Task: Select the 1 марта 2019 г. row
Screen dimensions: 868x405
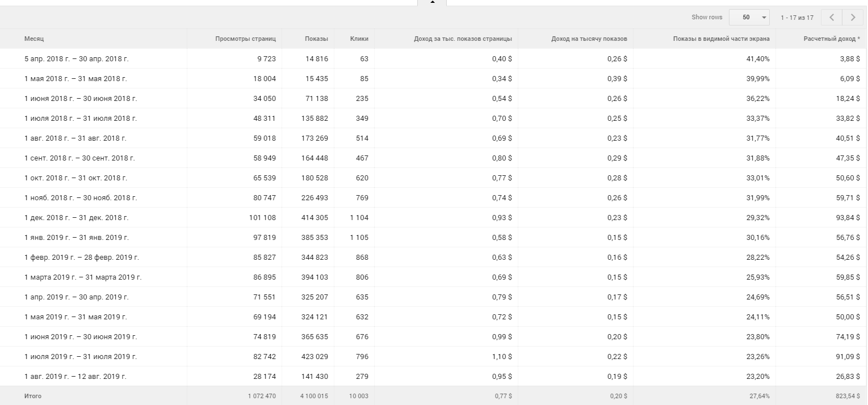Action: click(82, 277)
